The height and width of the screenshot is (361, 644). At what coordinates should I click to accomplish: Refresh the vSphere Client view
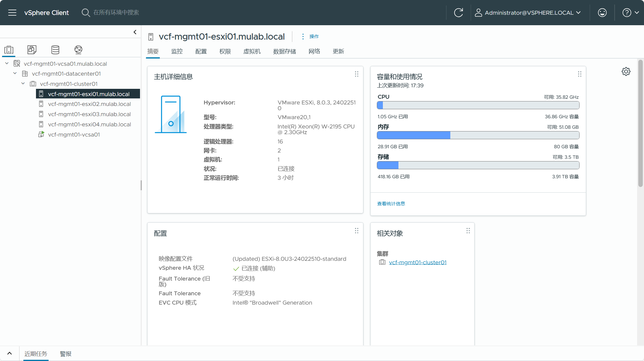pyautogui.click(x=458, y=13)
